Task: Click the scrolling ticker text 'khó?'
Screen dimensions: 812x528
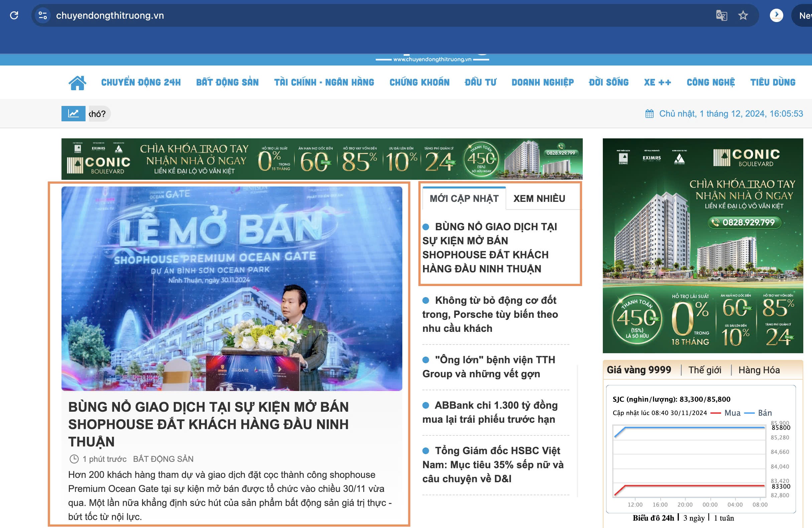Action: click(x=98, y=114)
